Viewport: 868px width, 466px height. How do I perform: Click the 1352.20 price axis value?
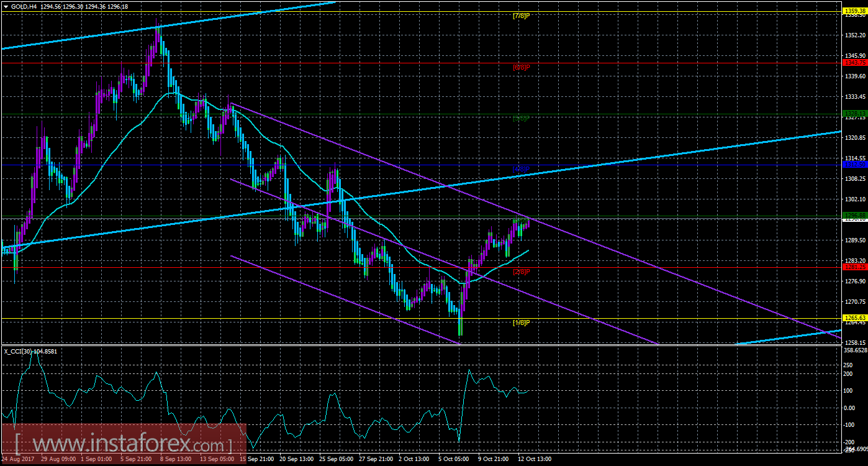[855, 35]
